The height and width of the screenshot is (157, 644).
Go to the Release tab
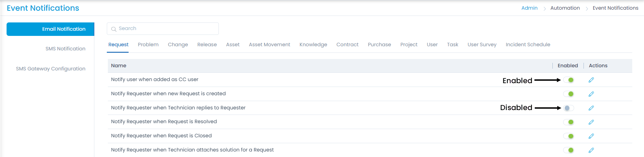(x=207, y=45)
